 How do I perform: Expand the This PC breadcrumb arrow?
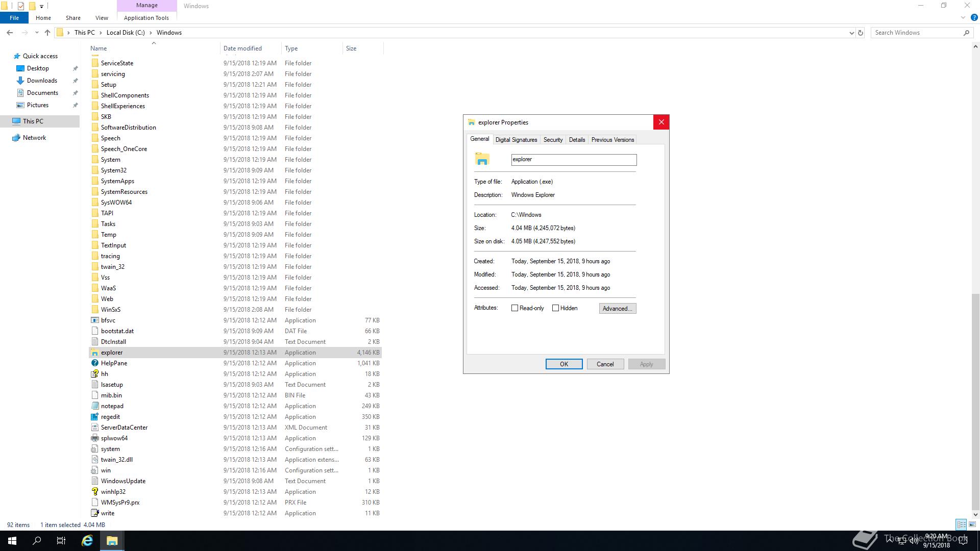[x=101, y=33]
